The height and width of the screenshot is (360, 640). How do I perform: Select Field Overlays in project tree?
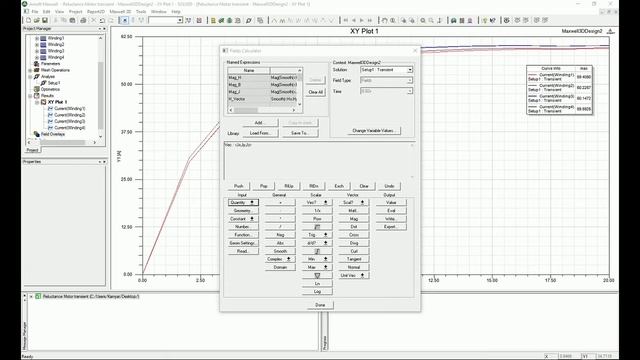[53, 134]
